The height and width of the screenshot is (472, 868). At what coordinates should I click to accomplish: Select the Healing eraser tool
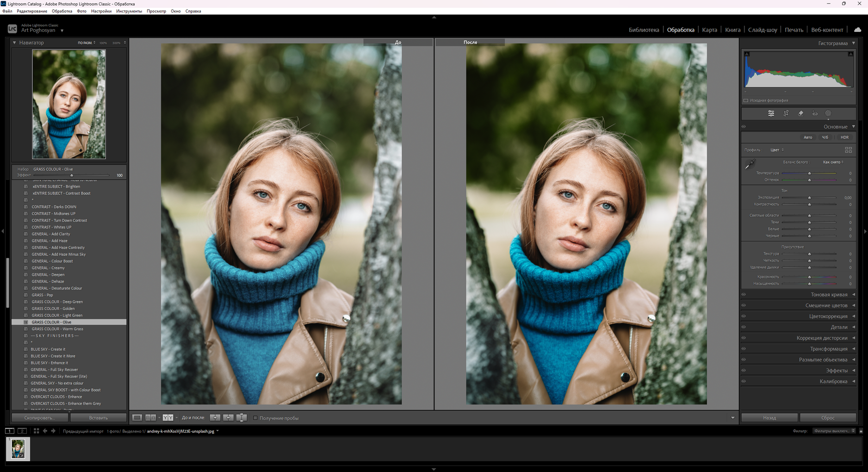tap(800, 113)
